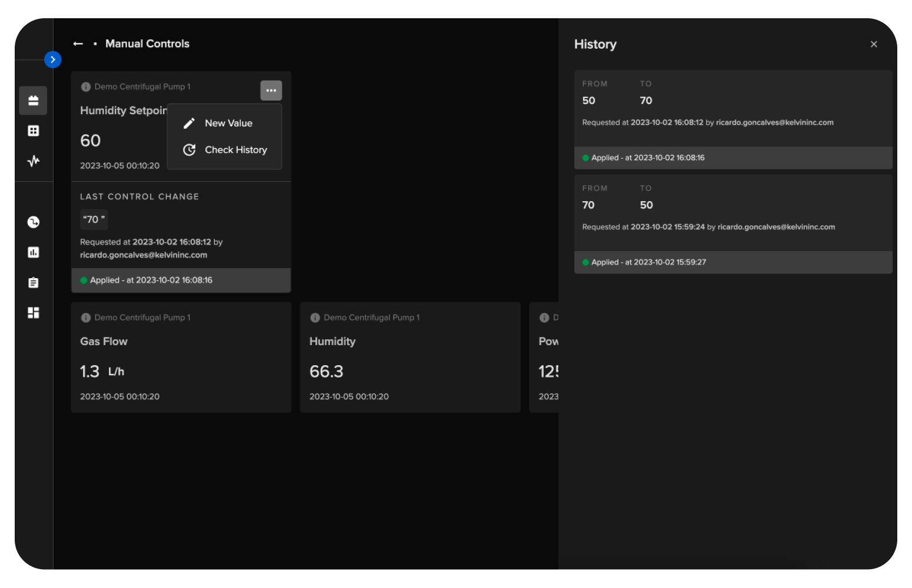Open the bar chart icon in sidebar
912x588 pixels.
[34, 252]
